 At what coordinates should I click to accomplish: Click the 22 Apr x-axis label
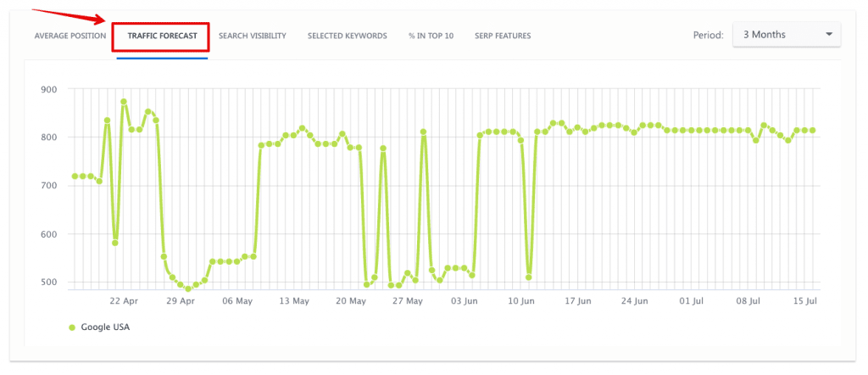coord(124,301)
